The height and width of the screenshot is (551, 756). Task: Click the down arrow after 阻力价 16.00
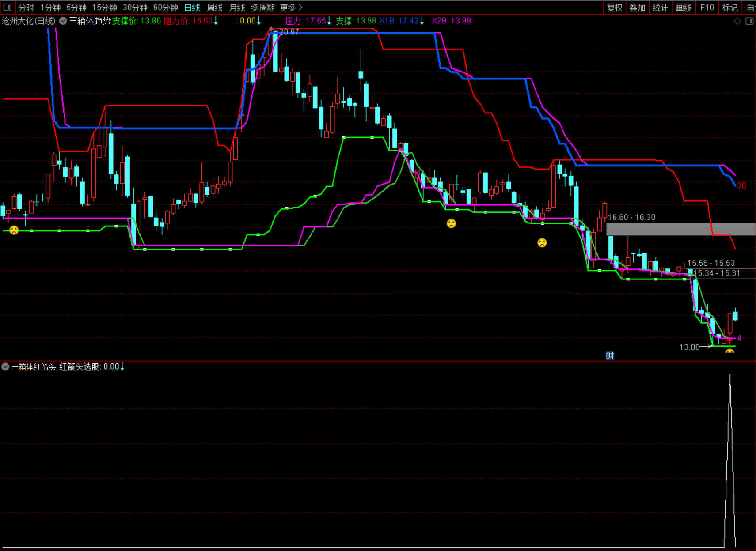[216, 21]
